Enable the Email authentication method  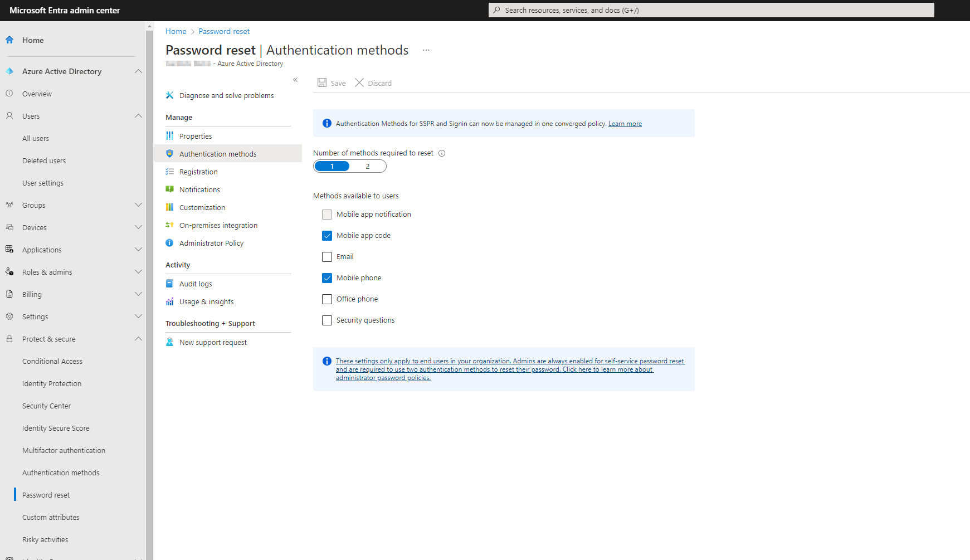point(326,256)
